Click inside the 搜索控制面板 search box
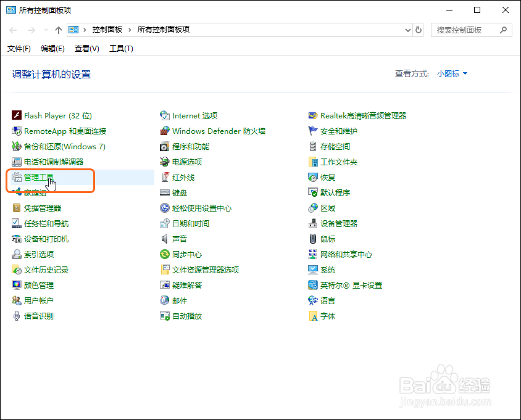This screenshot has height=420, width=521. 466,30
